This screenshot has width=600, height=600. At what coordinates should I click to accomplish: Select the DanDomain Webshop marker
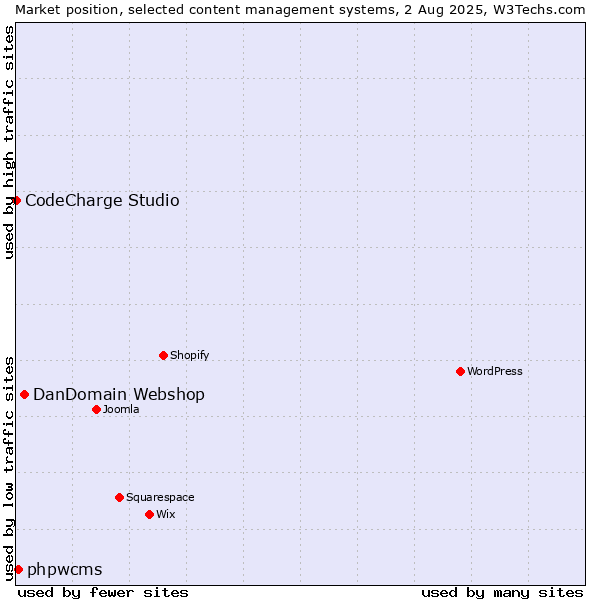(x=24, y=395)
